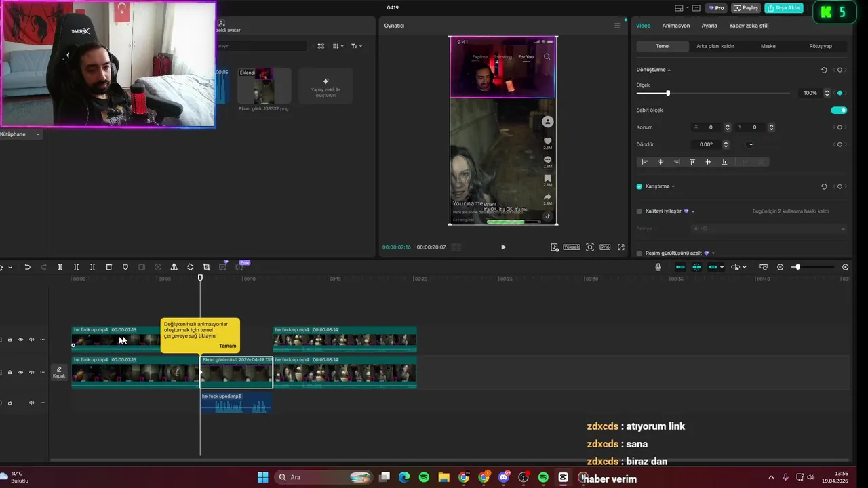
Task: Mute the top video track
Action: pyautogui.click(x=31, y=340)
